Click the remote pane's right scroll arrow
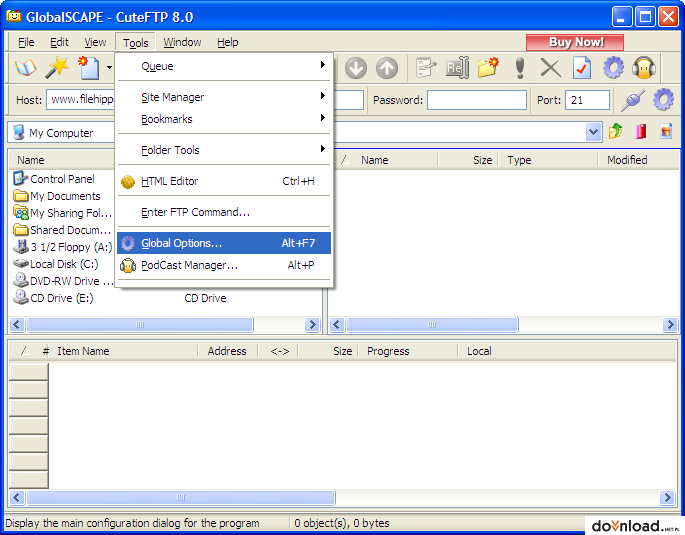 pyautogui.click(x=670, y=324)
